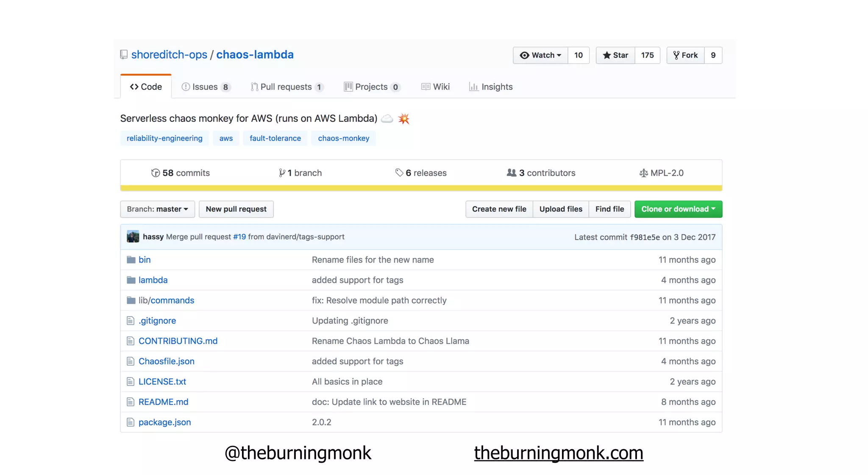
Task: Open commit 'Updating .gitignore'
Action: coord(350,321)
